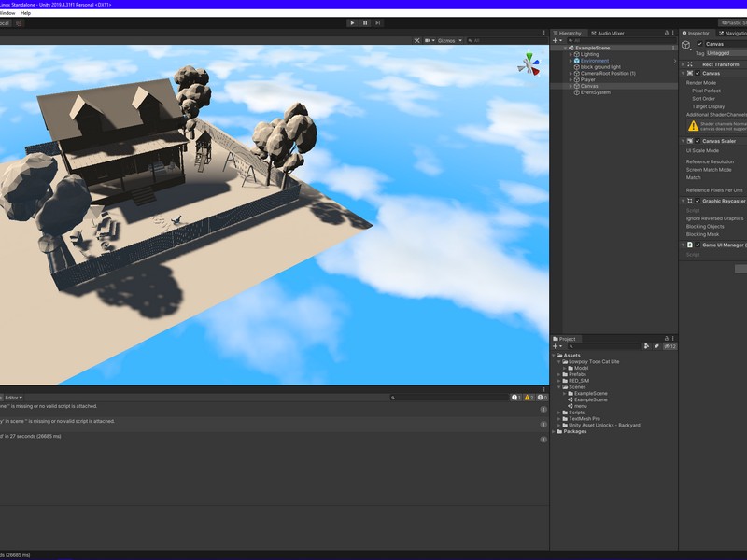Click search by label icon in Project
This screenshot has width=747, height=560.
[656, 346]
